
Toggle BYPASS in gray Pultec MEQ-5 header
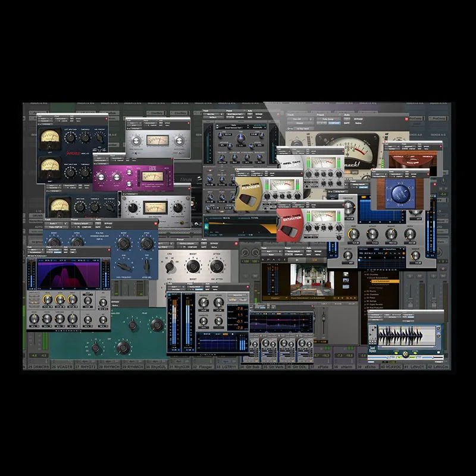coord(214,244)
